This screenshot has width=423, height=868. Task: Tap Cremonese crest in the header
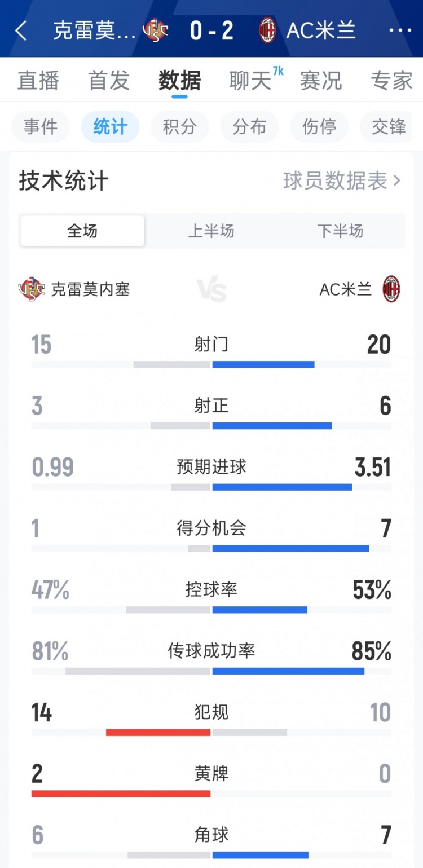point(156,30)
